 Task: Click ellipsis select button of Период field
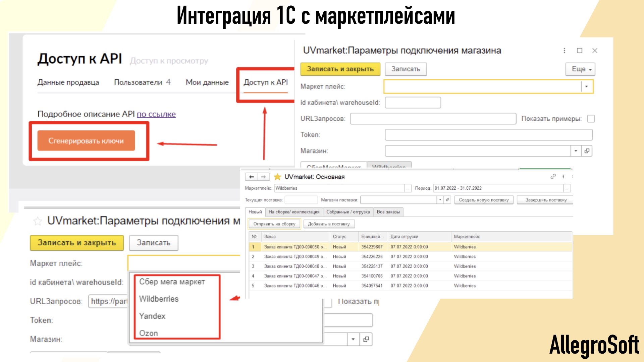(567, 188)
